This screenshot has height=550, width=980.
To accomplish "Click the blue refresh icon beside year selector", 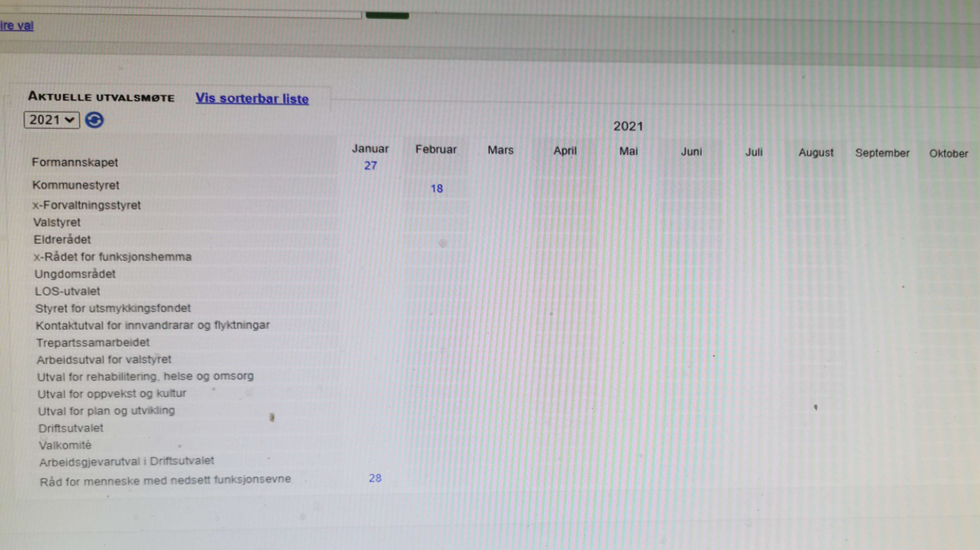I will [94, 120].
